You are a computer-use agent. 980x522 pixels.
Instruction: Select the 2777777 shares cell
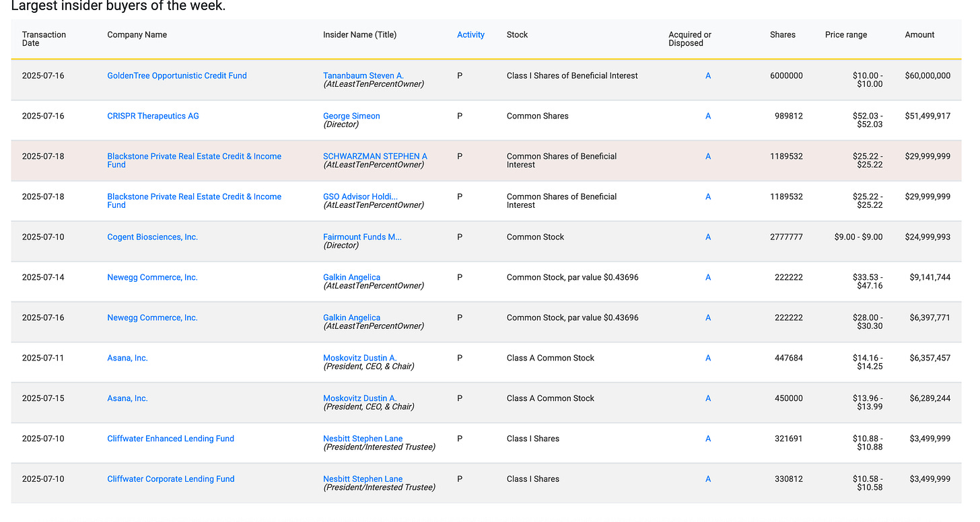786,237
